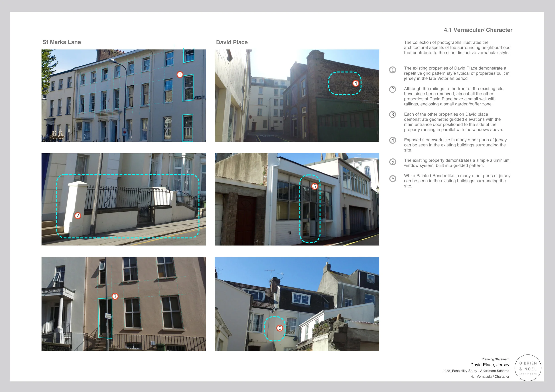Click the David Place, Jersey footer text
The width and height of the screenshot is (555, 392).
(490, 365)
